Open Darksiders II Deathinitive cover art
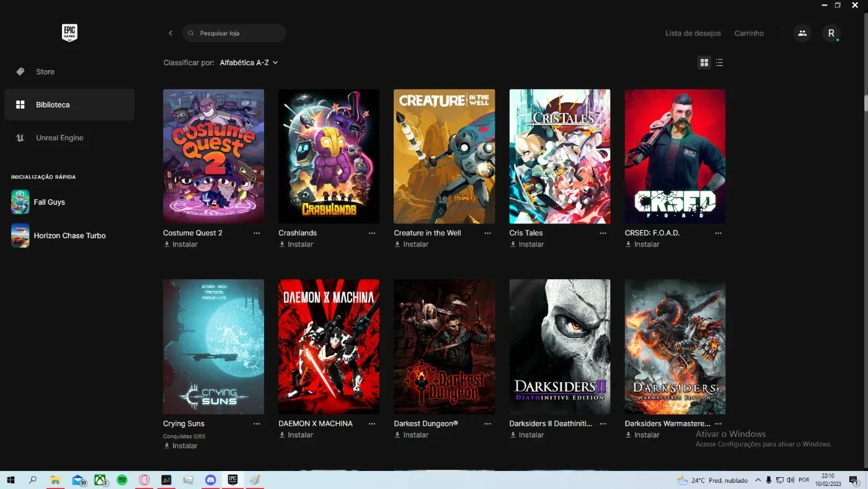This screenshot has width=868, height=489. pos(560,347)
